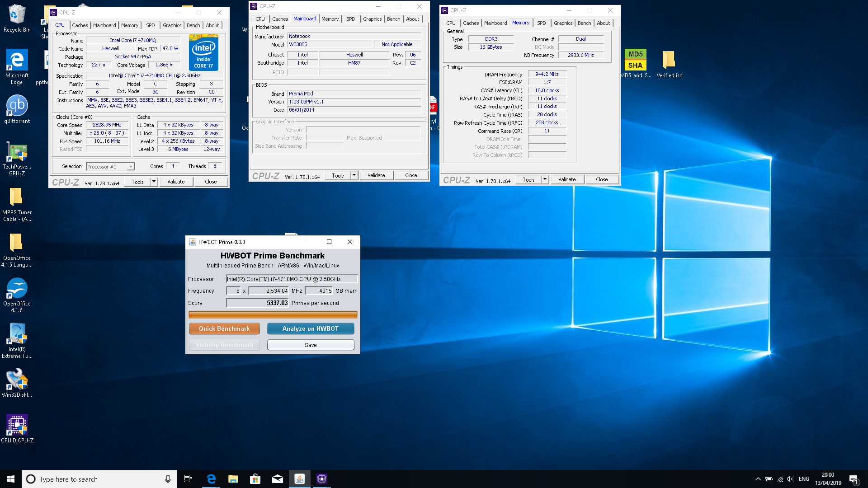Expand the Tools dropdown arrow in Mainboard window
The image size is (868, 488).
pyautogui.click(x=354, y=175)
